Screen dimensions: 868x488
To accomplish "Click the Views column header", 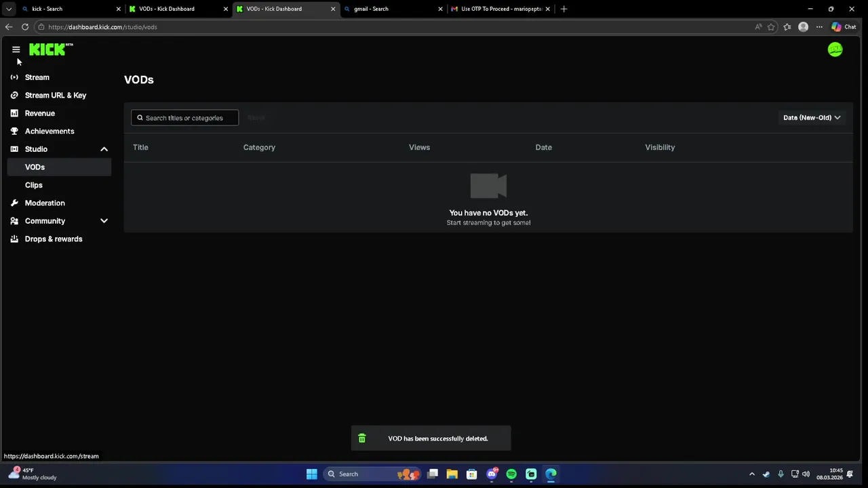I will tap(419, 147).
